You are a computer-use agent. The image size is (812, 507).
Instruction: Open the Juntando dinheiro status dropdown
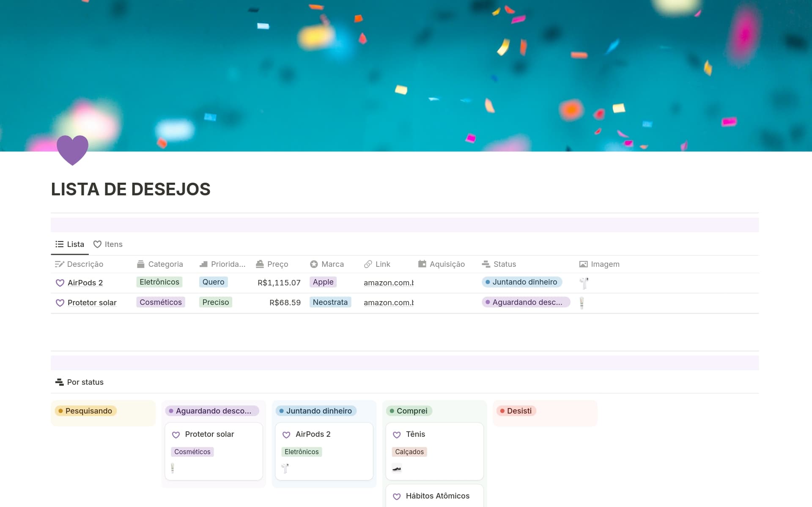coord(521,282)
